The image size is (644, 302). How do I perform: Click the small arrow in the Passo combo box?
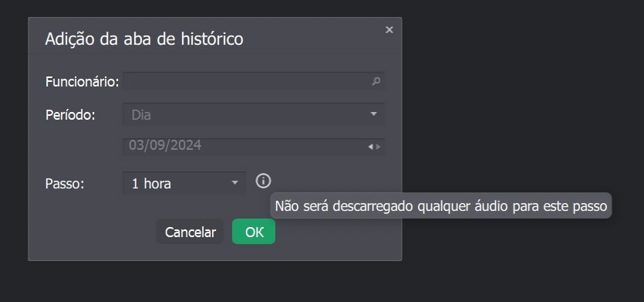click(x=234, y=182)
